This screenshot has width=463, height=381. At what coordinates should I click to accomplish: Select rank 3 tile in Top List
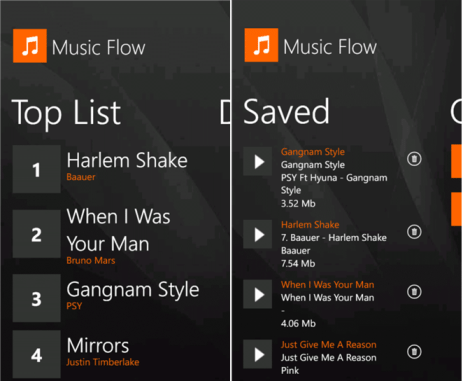pyautogui.click(x=36, y=298)
